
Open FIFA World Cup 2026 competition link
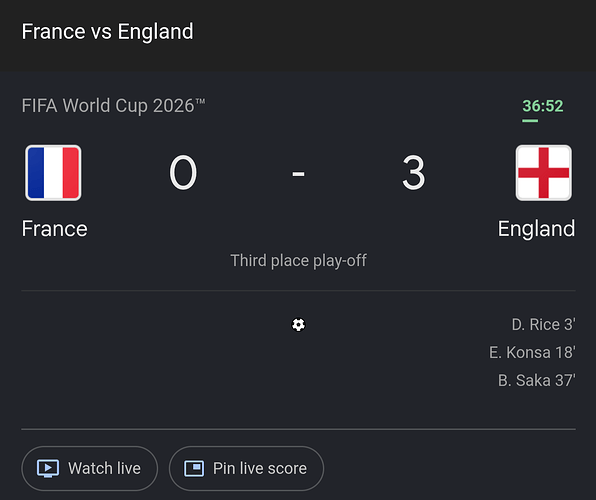pos(113,106)
